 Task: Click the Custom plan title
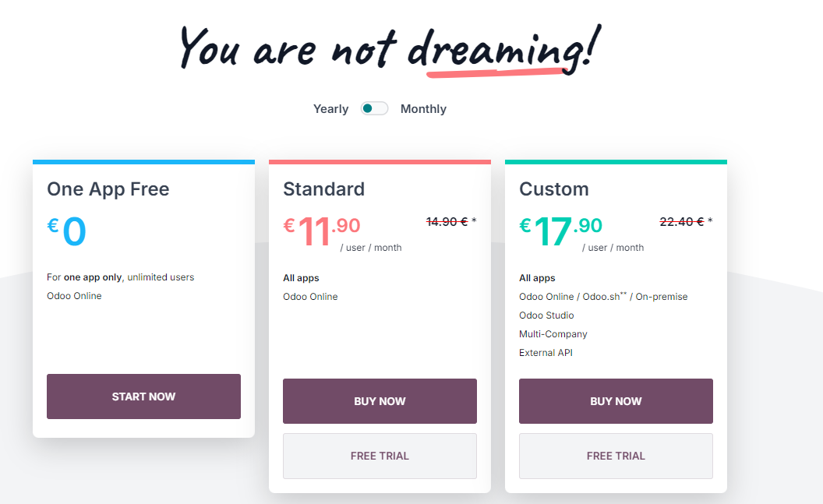point(554,189)
